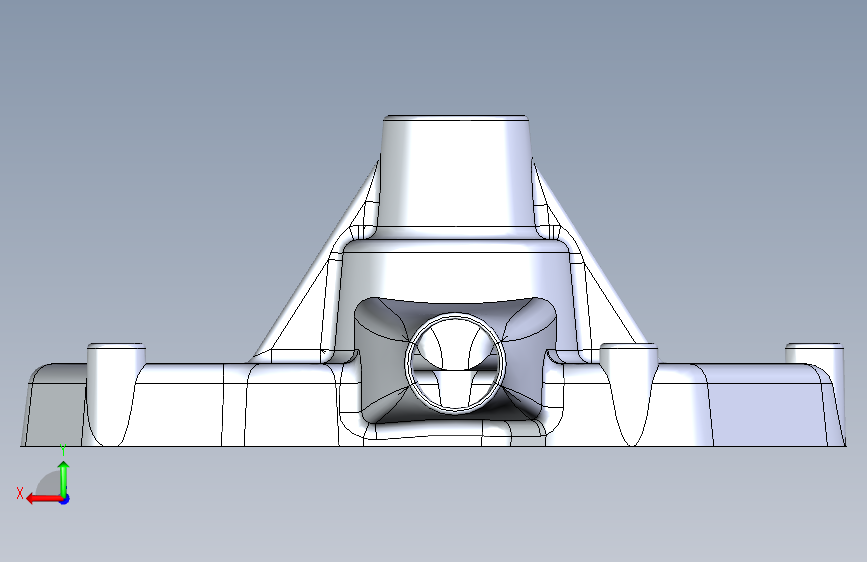Click the green Y axis arrow of the triad

pyautogui.click(x=64, y=480)
